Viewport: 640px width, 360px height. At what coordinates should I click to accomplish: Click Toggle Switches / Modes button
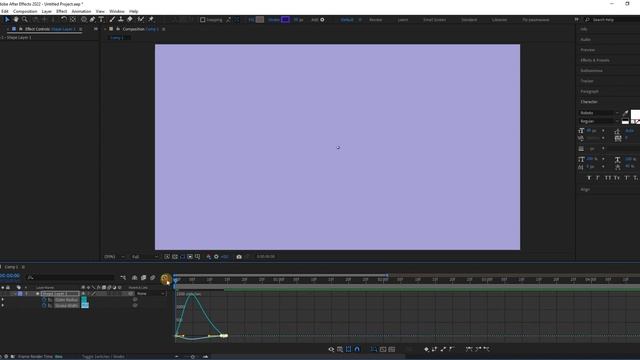pyautogui.click(x=103, y=356)
